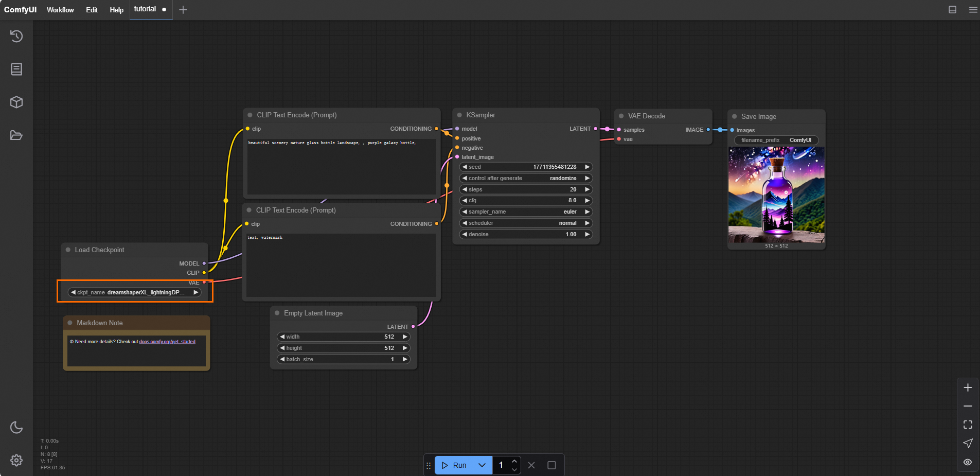Open the model library cube icon

16,102
